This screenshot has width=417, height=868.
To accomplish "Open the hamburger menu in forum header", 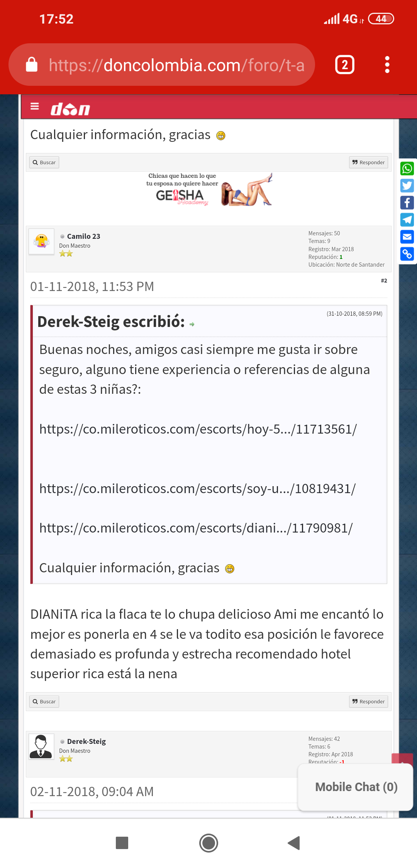I will pos(35,106).
